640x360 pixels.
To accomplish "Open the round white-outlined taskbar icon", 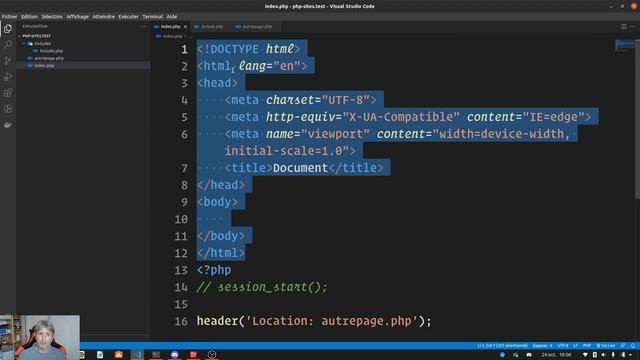I will (212, 355).
